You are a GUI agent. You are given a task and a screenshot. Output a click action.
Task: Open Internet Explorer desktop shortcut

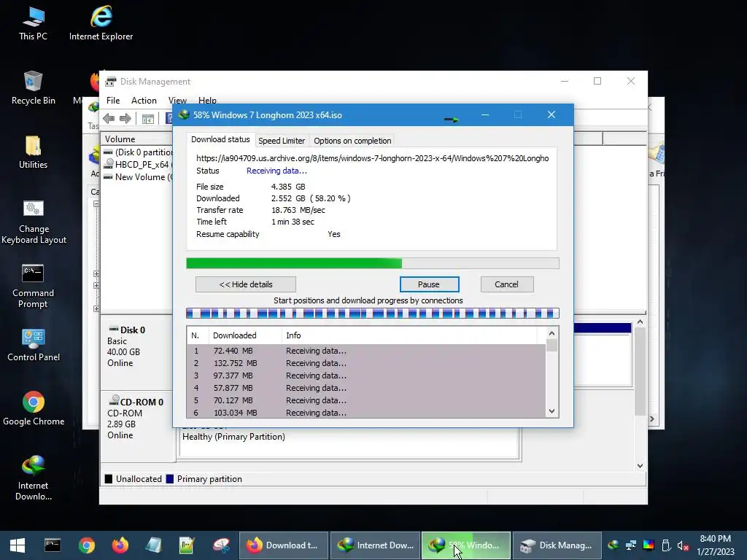point(101,23)
